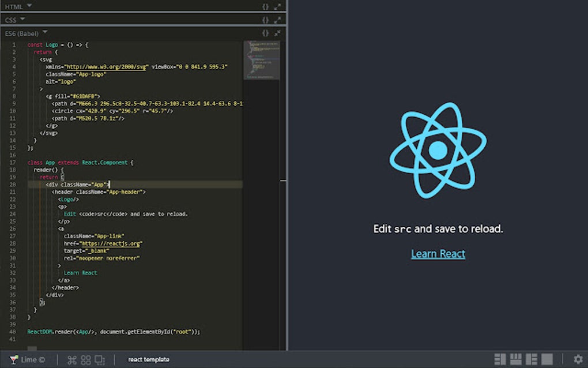The height and width of the screenshot is (368, 588).
Task: Open keyboard shortcuts via command icon
Action: tap(71, 359)
